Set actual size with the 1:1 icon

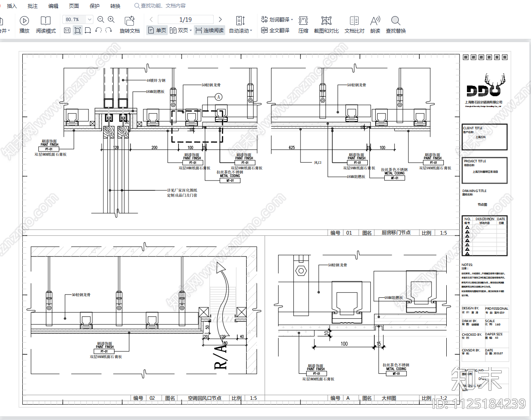point(67,30)
